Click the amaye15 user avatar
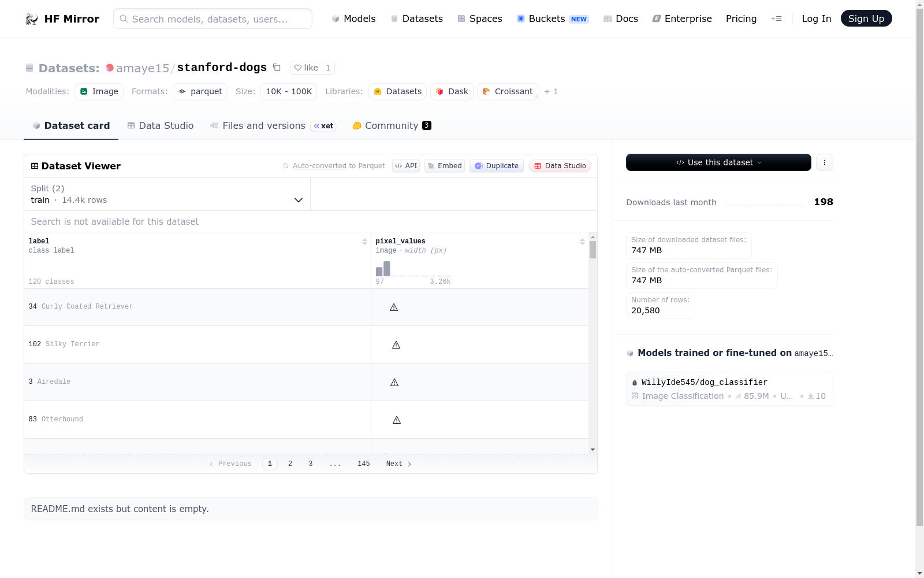 110,68
